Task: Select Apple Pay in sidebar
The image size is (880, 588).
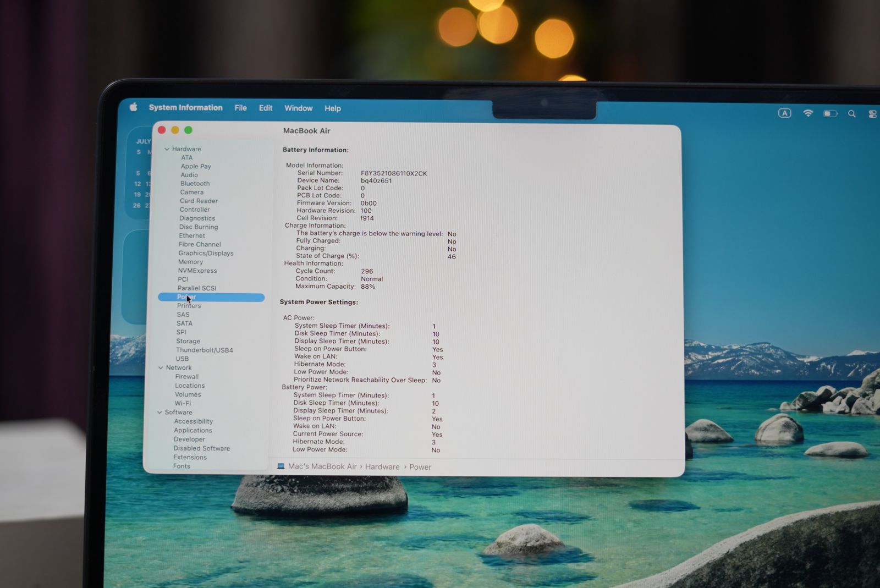Action: [x=196, y=166]
